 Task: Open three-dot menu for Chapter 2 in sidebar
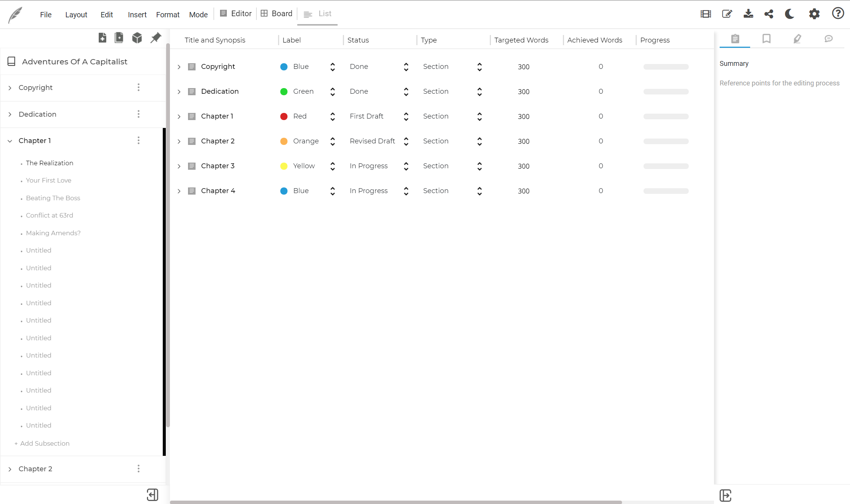[x=139, y=469]
